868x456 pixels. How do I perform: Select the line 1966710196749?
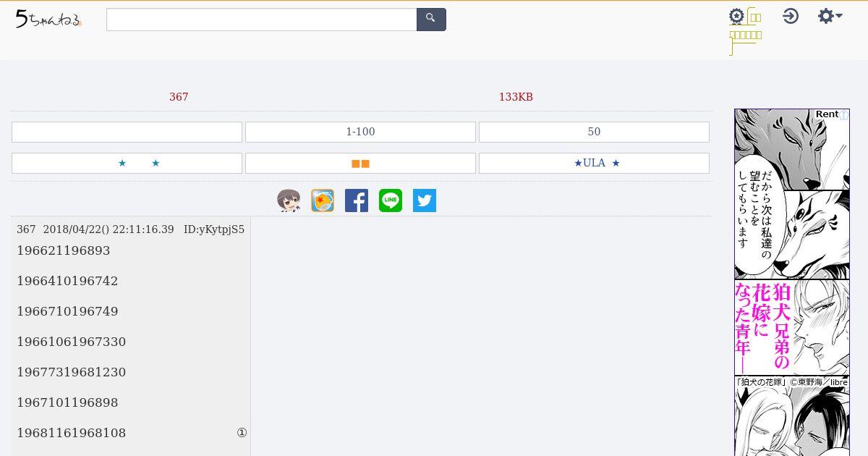67,311
